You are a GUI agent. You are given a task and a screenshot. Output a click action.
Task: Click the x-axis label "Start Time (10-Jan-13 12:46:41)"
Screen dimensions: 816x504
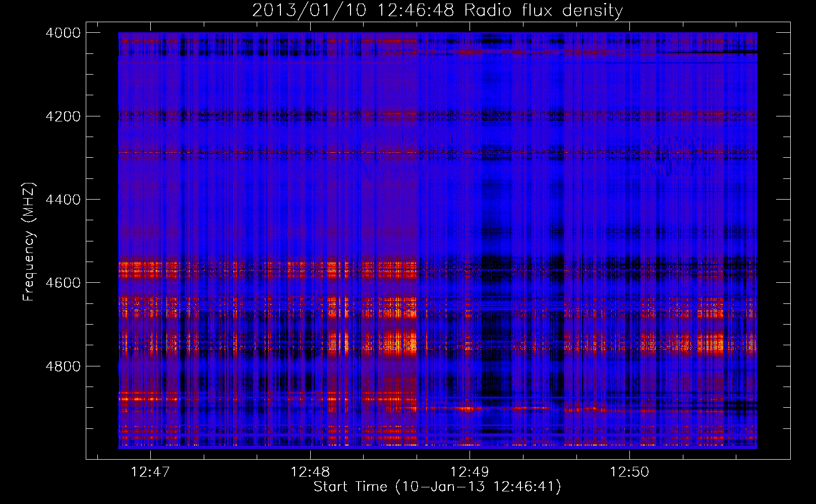437,487
